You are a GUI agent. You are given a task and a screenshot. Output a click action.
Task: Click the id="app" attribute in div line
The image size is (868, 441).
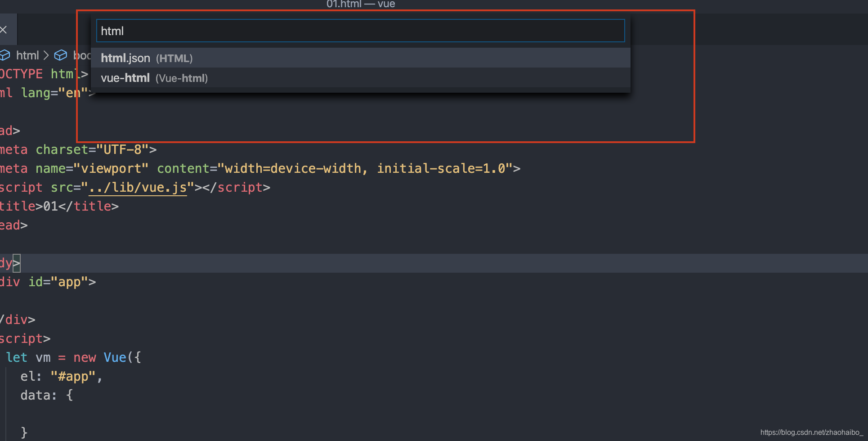point(58,282)
